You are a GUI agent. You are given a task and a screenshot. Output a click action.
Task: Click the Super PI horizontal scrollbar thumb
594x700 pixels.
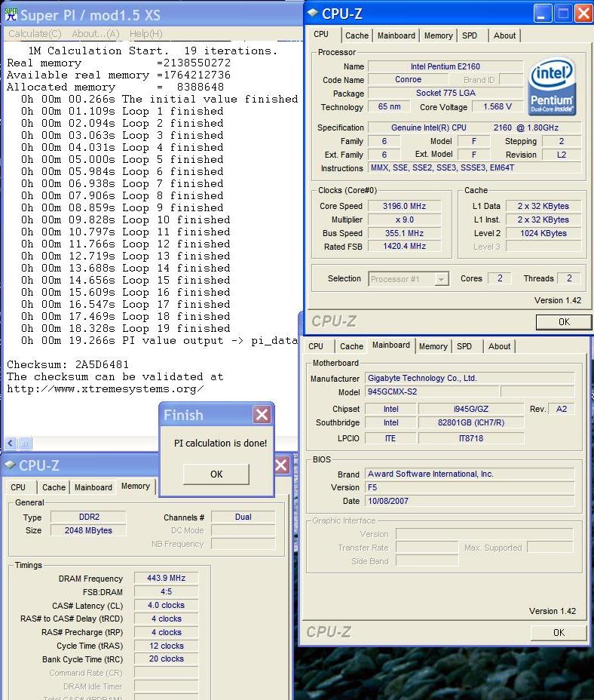(25, 444)
